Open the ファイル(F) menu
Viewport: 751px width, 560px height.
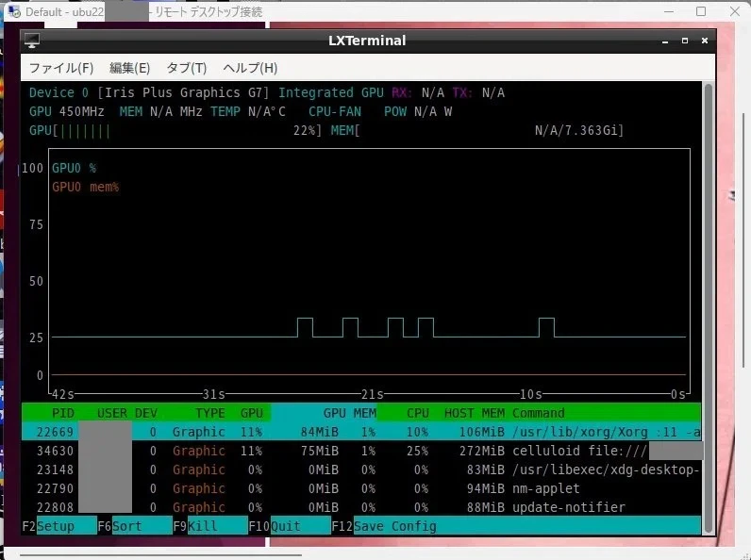(x=61, y=68)
